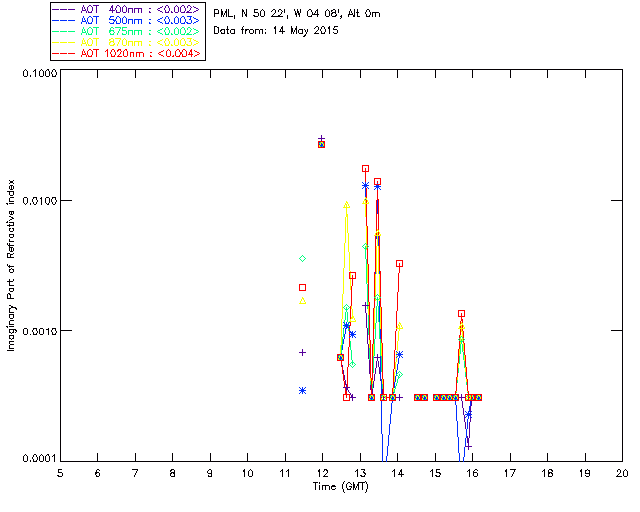Click the isolated grey diamond marker near 11.5

(x=302, y=259)
